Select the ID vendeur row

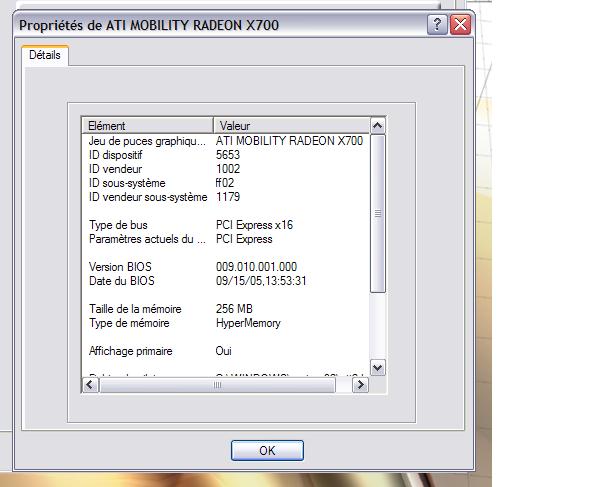coord(226,169)
